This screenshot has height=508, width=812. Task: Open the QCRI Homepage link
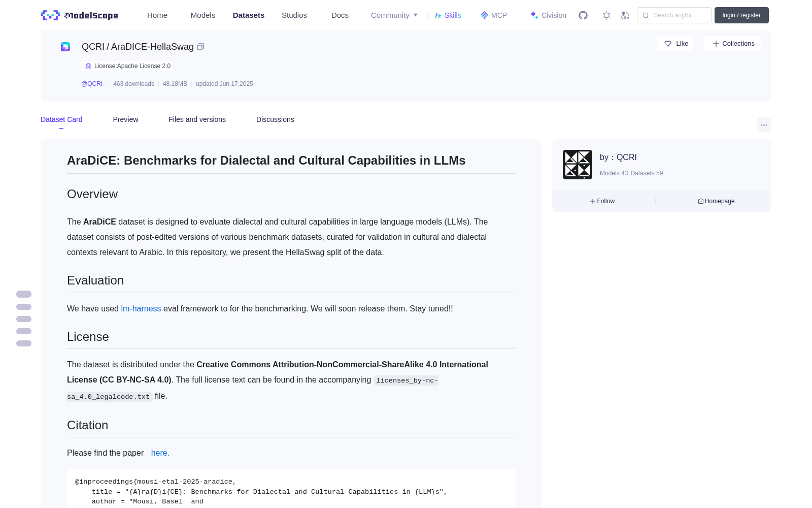(x=716, y=201)
